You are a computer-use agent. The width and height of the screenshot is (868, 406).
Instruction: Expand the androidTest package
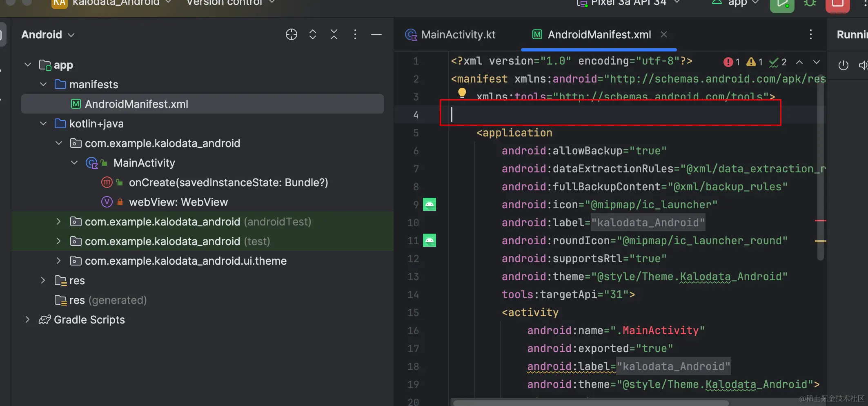click(59, 222)
